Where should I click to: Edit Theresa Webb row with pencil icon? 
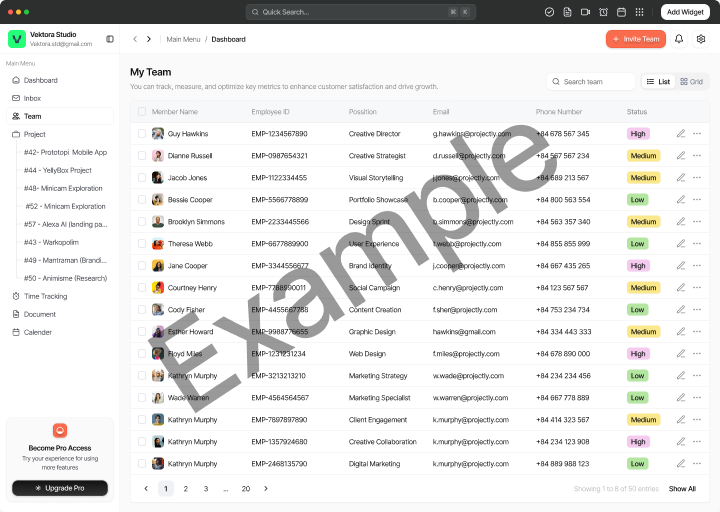[681, 243]
